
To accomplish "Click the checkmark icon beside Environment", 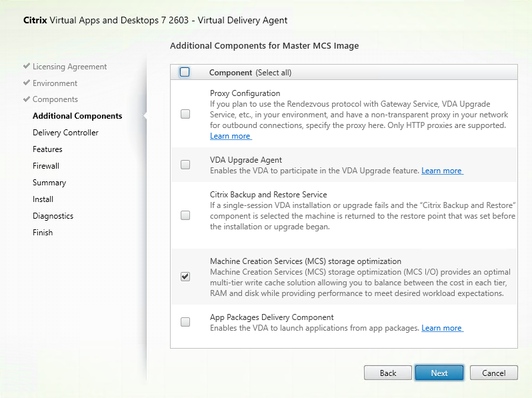I will (x=27, y=83).
